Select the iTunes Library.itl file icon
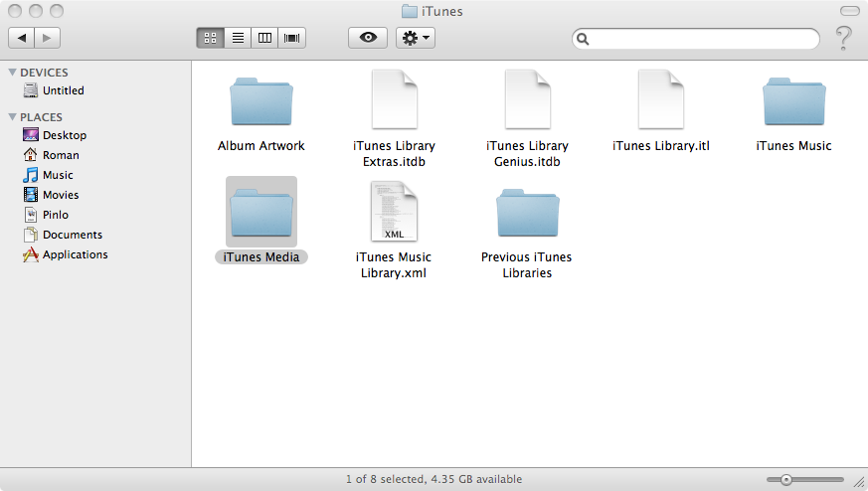 click(661, 99)
